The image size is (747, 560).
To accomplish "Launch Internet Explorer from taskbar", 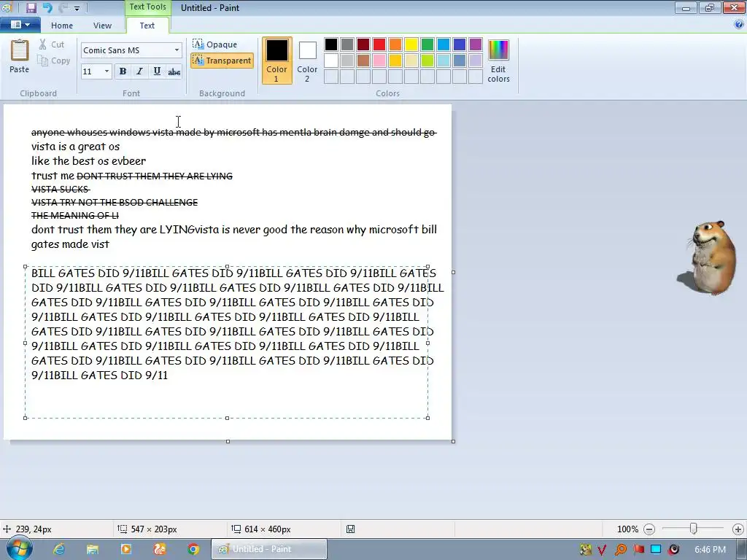I will (x=59, y=549).
